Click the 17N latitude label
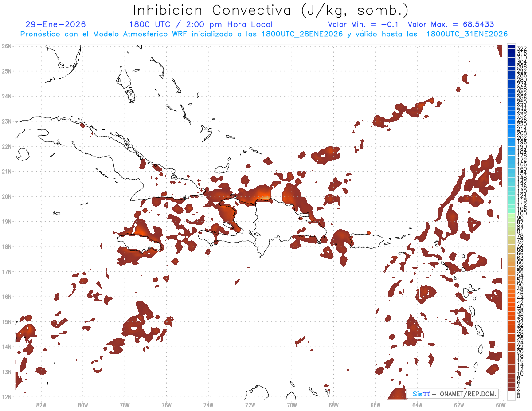The height and width of the screenshot is (411, 532). [6, 271]
